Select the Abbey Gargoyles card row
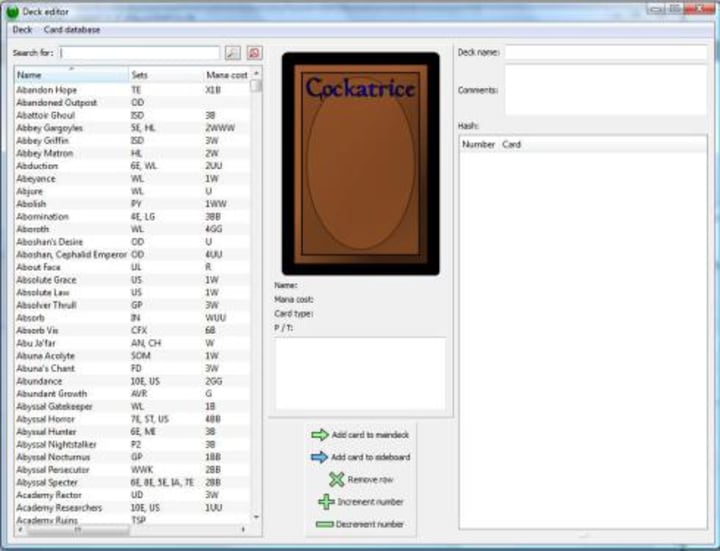The height and width of the screenshot is (551, 720). coord(133,128)
